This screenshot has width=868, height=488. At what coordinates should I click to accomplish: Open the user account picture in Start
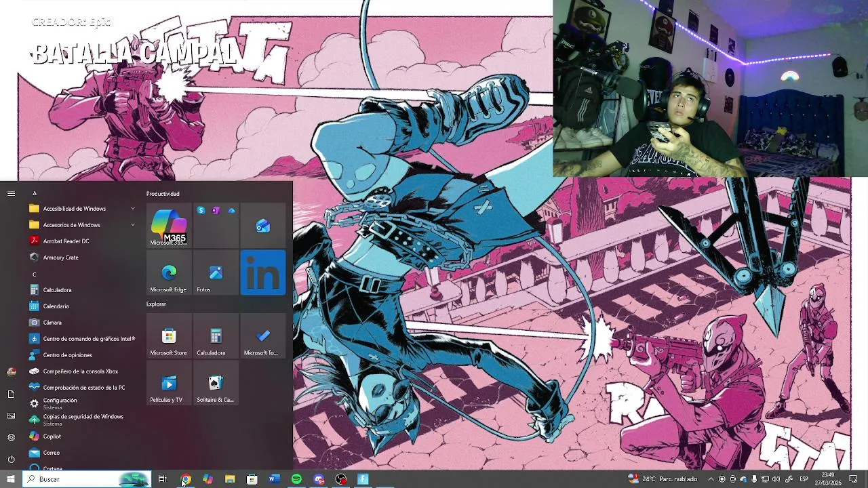point(11,371)
